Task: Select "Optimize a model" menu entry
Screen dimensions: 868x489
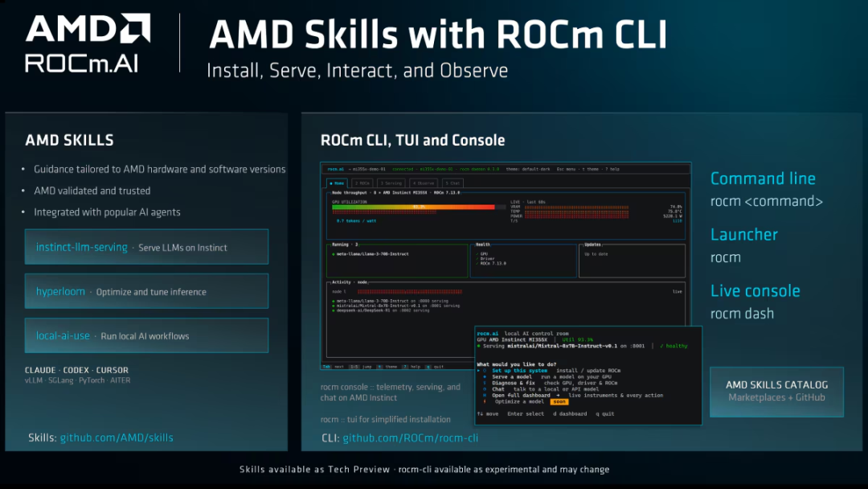Action: click(x=519, y=401)
